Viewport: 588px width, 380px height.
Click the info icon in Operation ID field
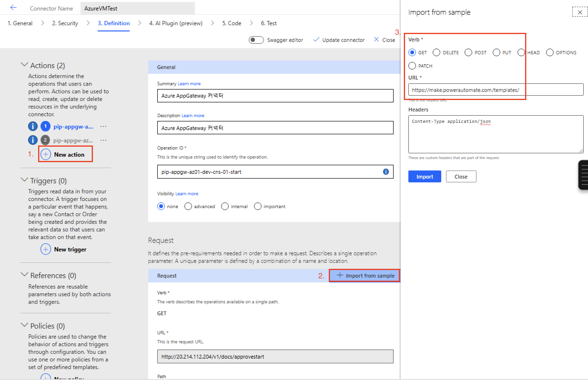(x=386, y=171)
